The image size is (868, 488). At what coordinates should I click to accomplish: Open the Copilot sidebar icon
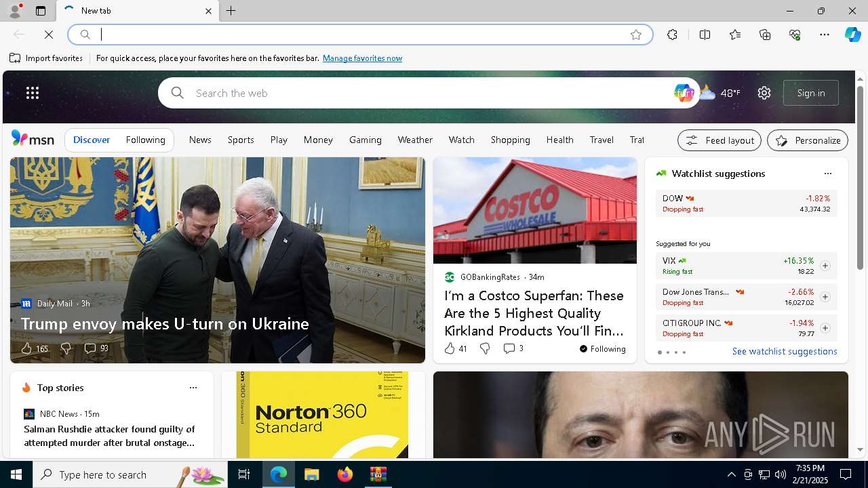852,35
